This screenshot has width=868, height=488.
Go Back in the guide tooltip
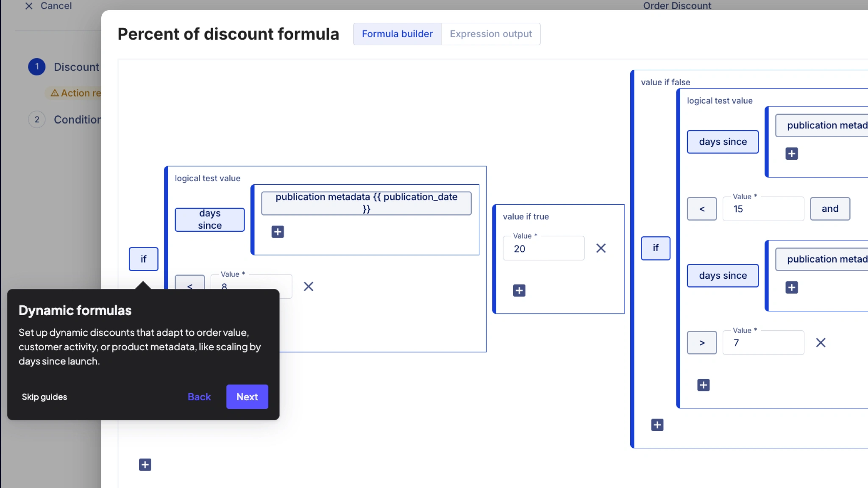pos(199,397)
